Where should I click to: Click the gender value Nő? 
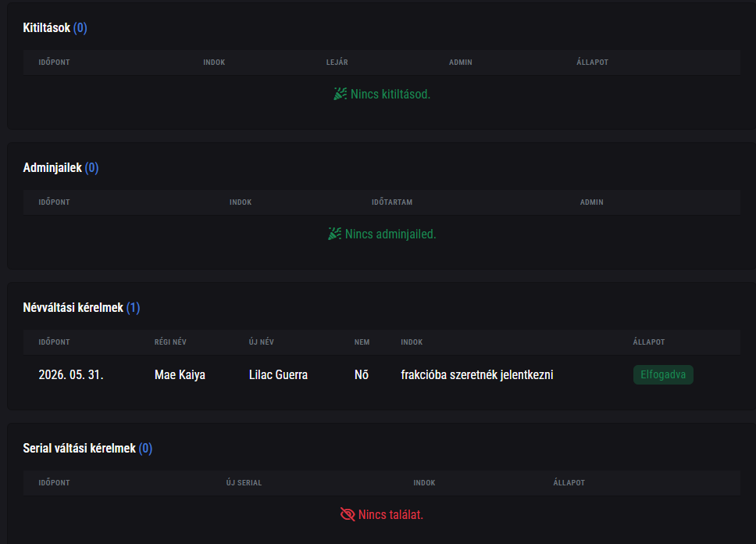pos(362,375)
